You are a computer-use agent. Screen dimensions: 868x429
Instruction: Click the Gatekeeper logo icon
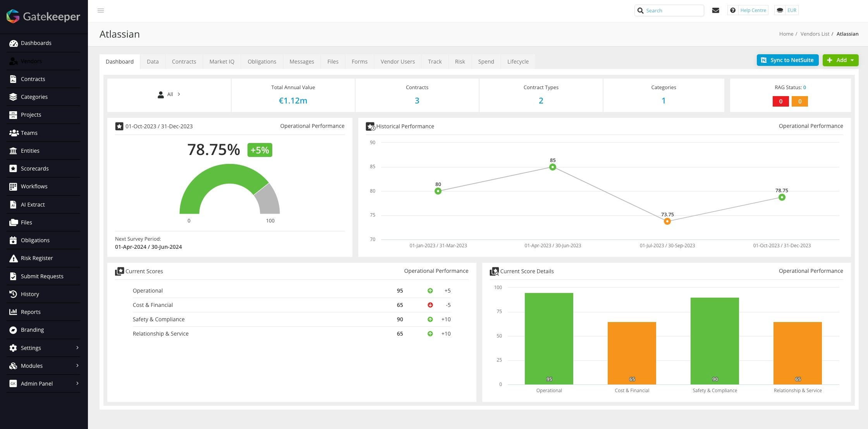click(x=13, y=16)
